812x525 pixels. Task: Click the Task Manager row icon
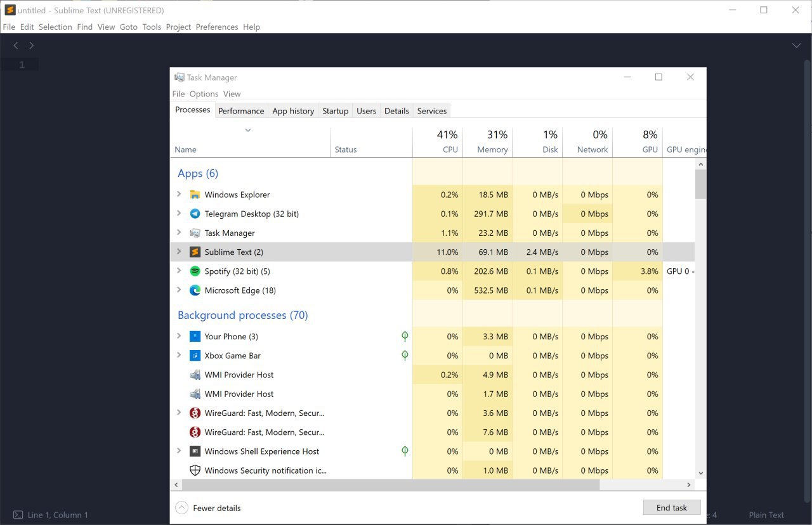tap(195, 233)
